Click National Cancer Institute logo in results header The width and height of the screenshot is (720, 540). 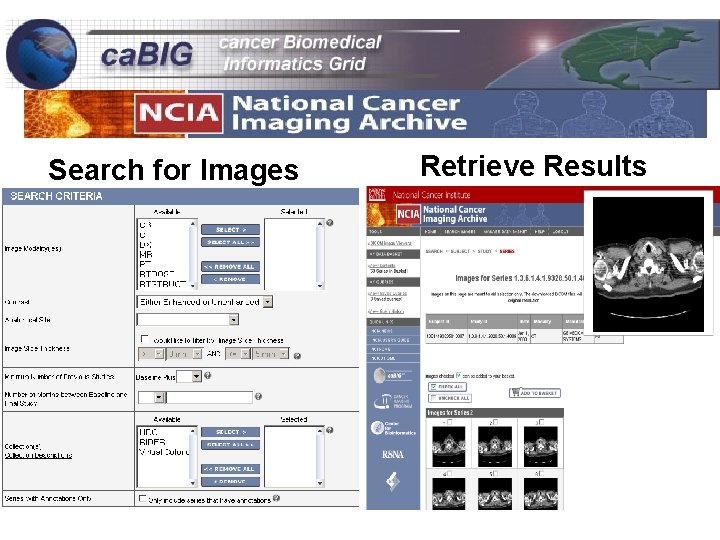[x=377, y=194]
